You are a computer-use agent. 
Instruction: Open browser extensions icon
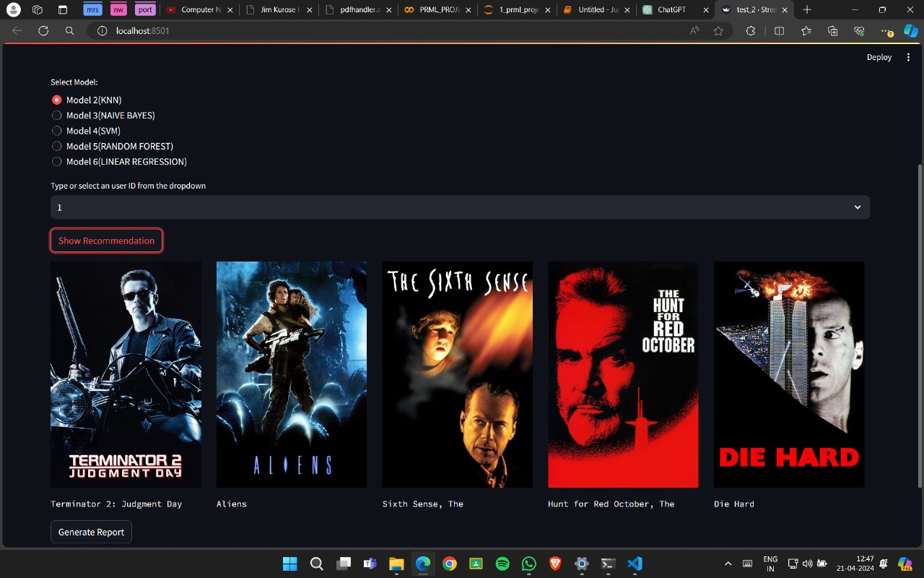point(750,31)
